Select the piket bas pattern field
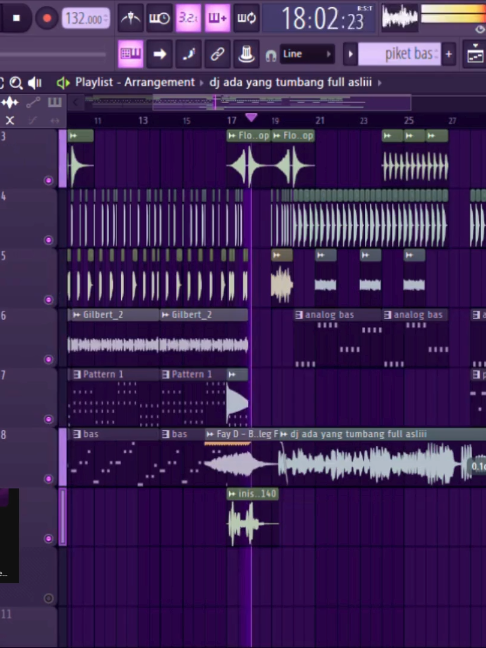Viewport: 486px width, 648px height. click(399, 54)
